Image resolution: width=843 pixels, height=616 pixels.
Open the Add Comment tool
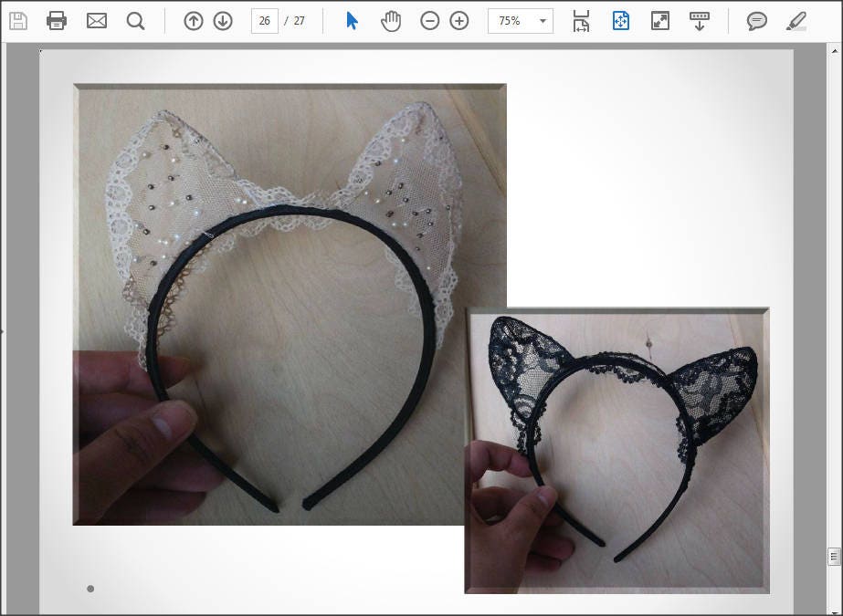coord(757,20)
